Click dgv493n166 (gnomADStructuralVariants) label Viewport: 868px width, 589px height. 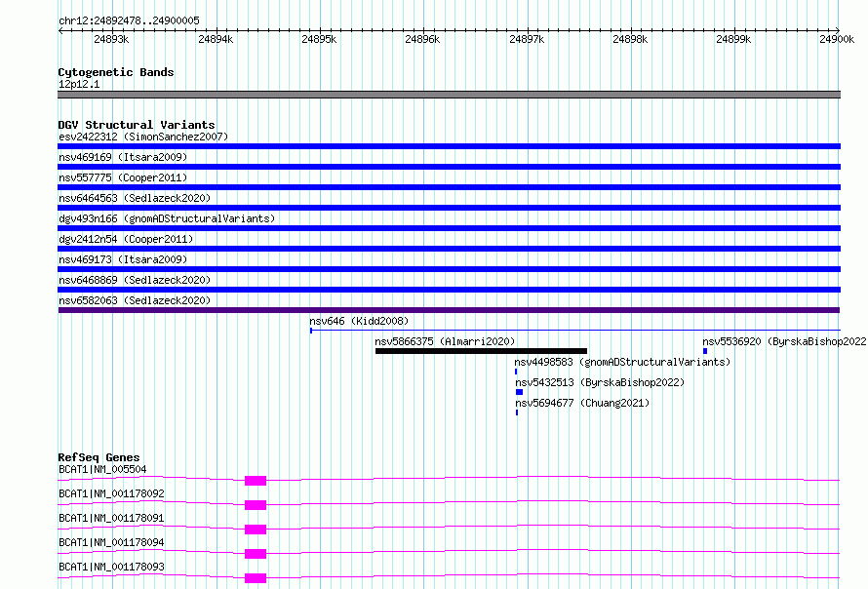(x=167, y=218)
